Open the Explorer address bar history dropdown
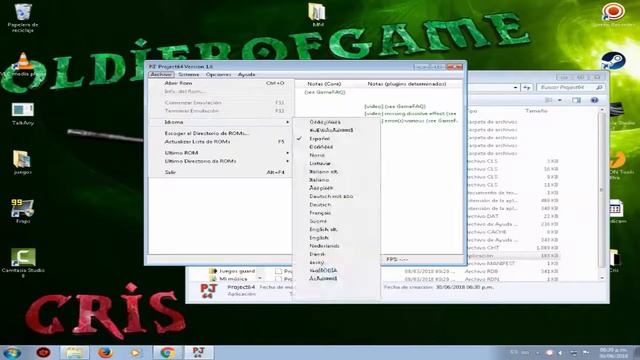 pos(516,87)
